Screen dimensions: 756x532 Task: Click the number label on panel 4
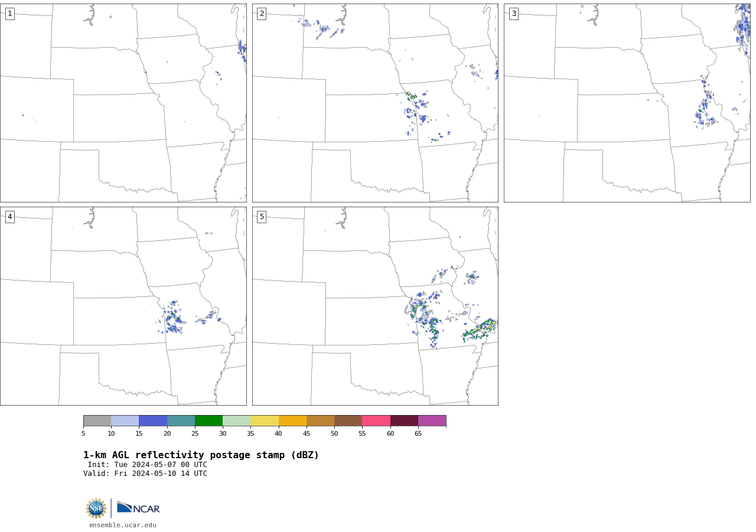(x=9, y=217)
